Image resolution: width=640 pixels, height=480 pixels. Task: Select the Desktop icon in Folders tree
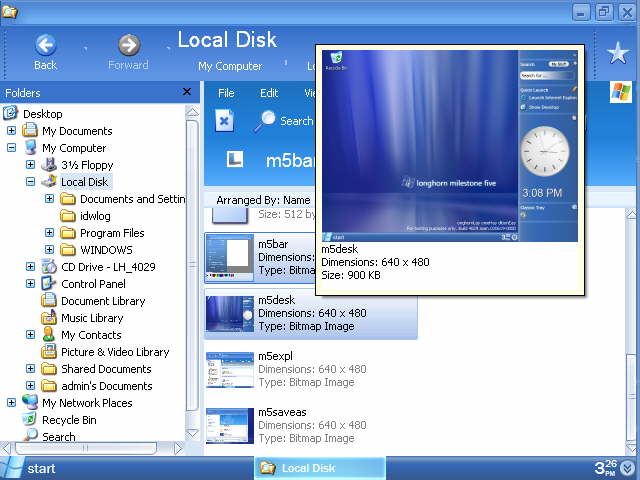click(10, 113)
